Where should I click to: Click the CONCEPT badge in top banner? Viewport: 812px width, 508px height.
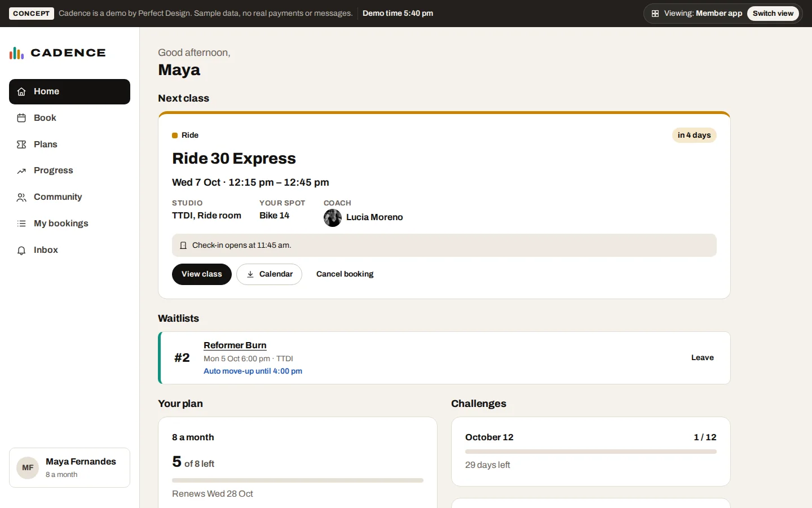point(32,14)
